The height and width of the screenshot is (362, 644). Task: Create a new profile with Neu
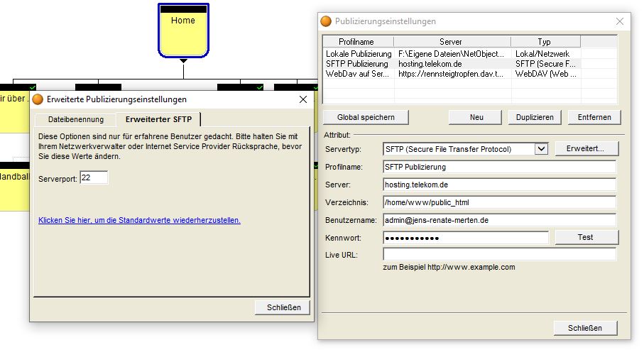[476, 117]
